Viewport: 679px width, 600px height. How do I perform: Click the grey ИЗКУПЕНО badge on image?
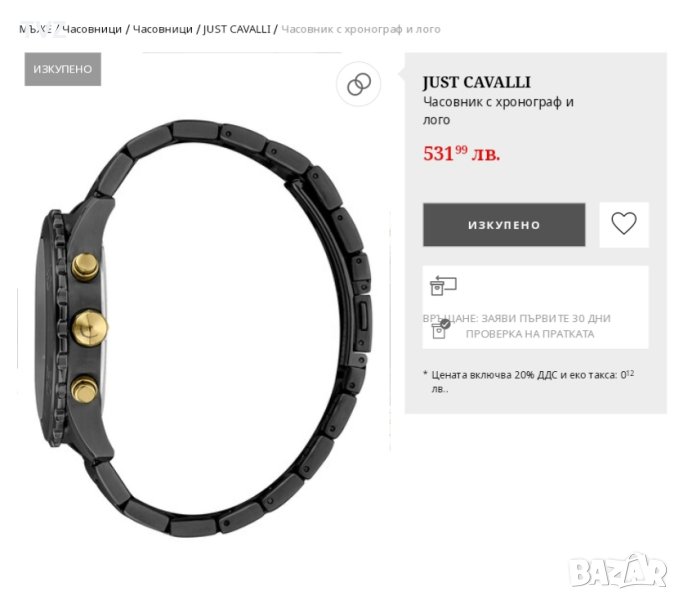(63, 69)
